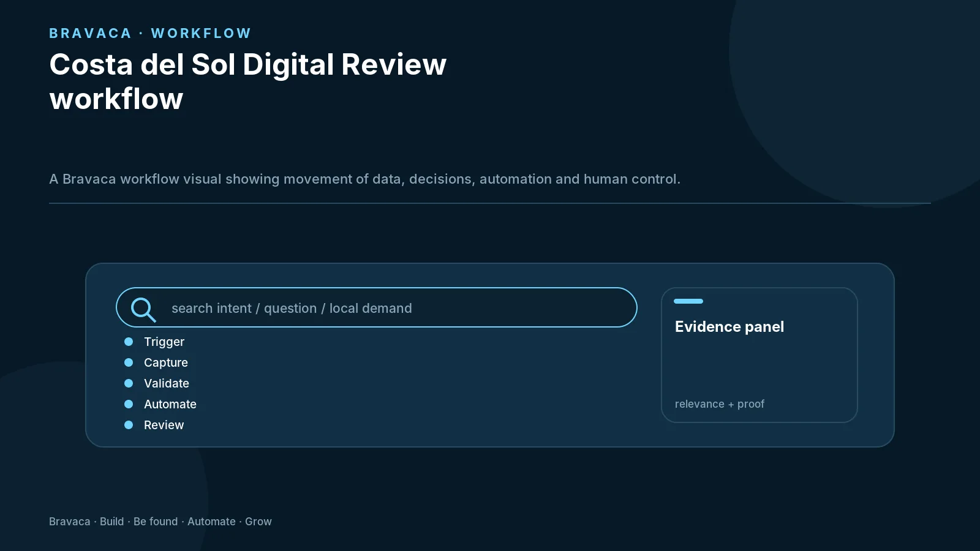The width and height of the screenshot is (980, 551).
Task: Click the workflow description subtitle
Action: pos(364,179)
